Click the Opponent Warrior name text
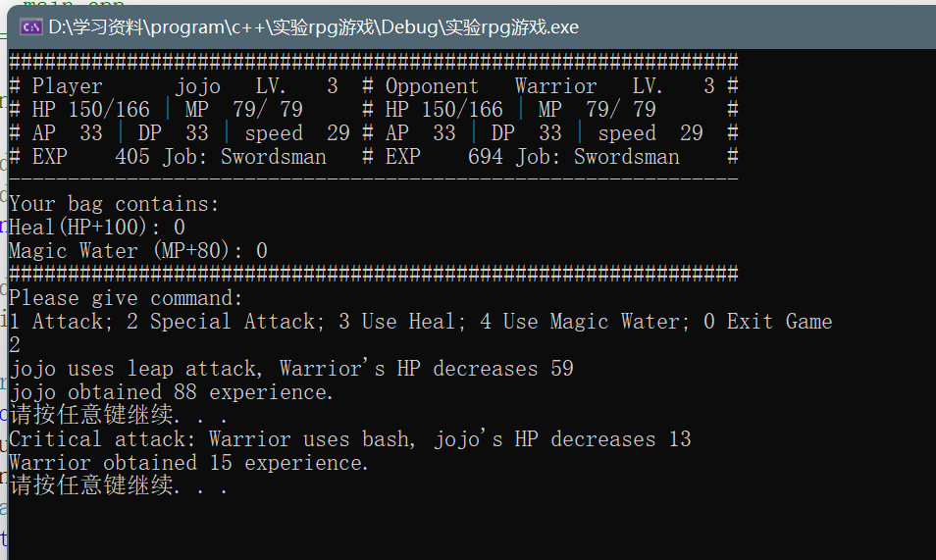Screen dimensions: 936x560 click(x=555, y=86)
